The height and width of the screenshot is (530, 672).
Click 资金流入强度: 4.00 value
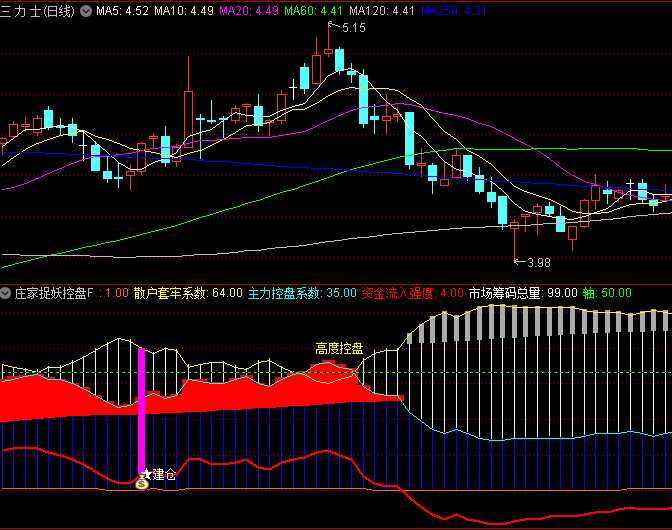pos(412,293)
